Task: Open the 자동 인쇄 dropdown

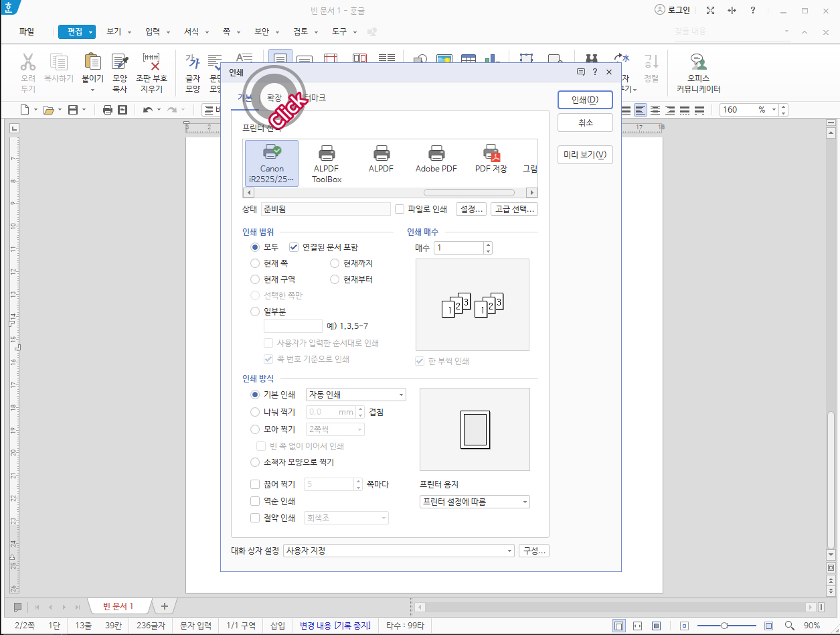Action: coord(355,395)
